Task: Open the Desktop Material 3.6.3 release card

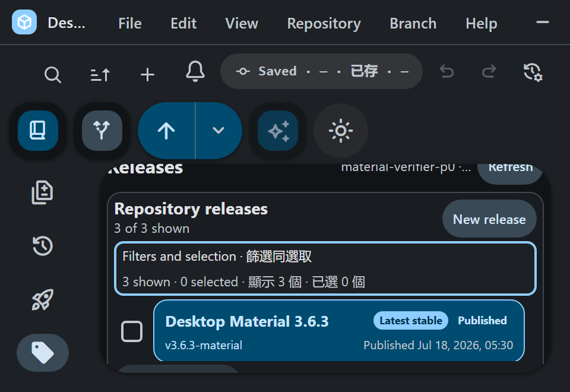Action: point(339,330)
